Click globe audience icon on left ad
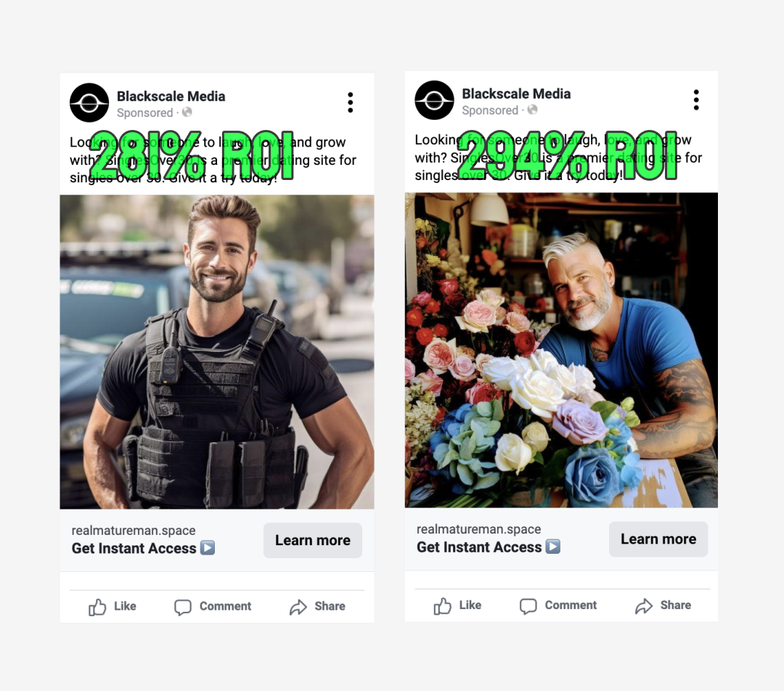 tap(187, 112)
